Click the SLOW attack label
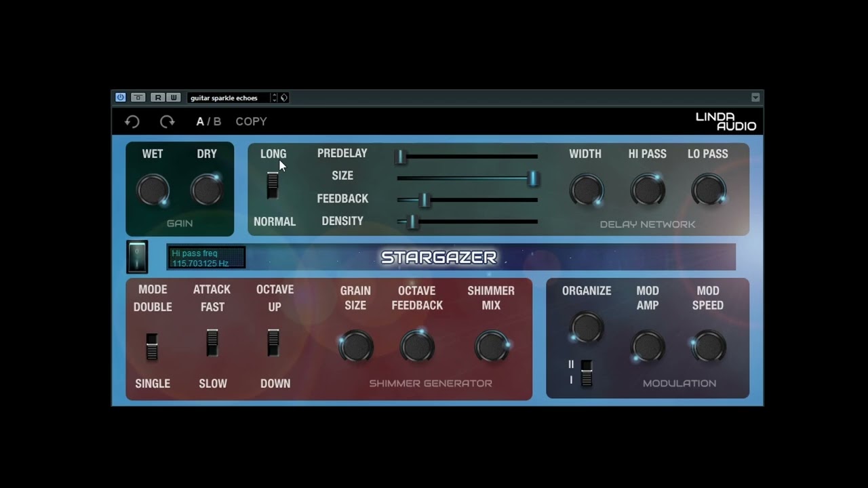 point(213,384)
